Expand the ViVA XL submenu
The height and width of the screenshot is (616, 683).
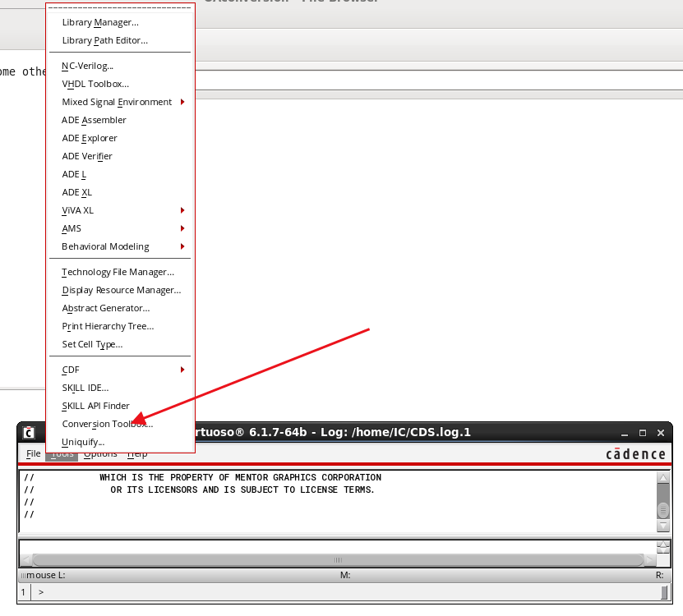79,210
